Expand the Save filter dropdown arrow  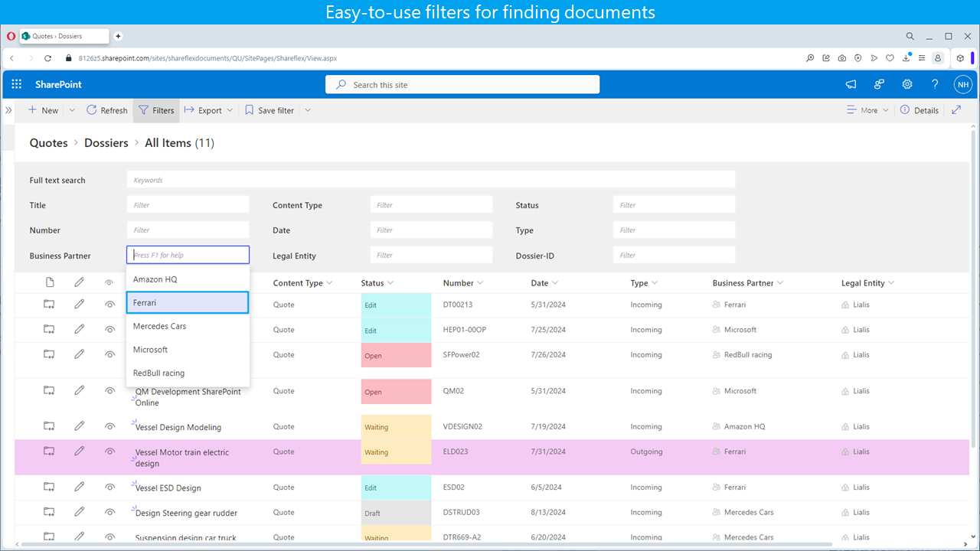click(x=308, y=110)
